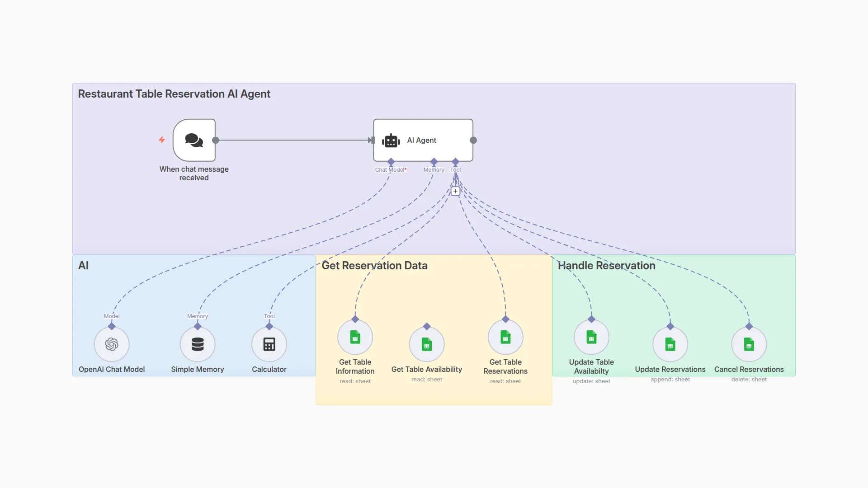868x488 pixels.
Task: Select the Cancel Reservations delete node
Action: 749,344
